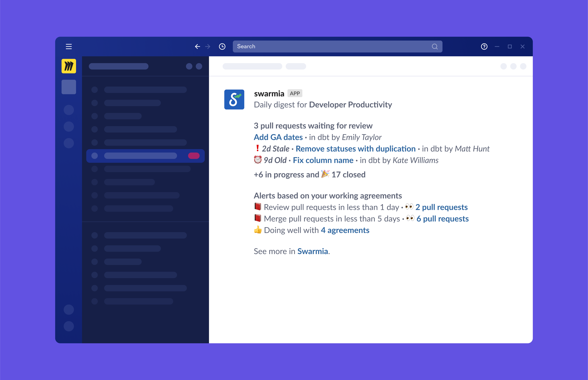The image size is (588, 380).
Task: Open Remove statuses with duplication link
Action: pyautogui.click(x=355, y=149)
